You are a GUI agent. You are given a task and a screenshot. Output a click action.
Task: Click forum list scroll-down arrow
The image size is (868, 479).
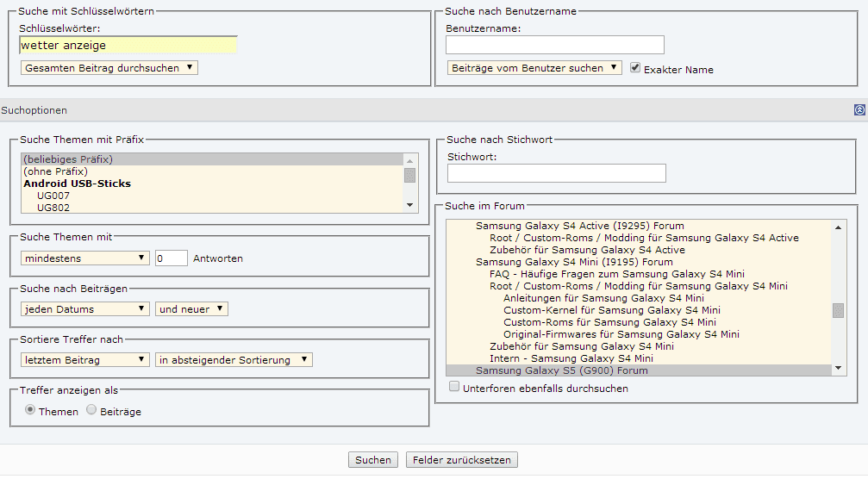(x=838, y=368)
